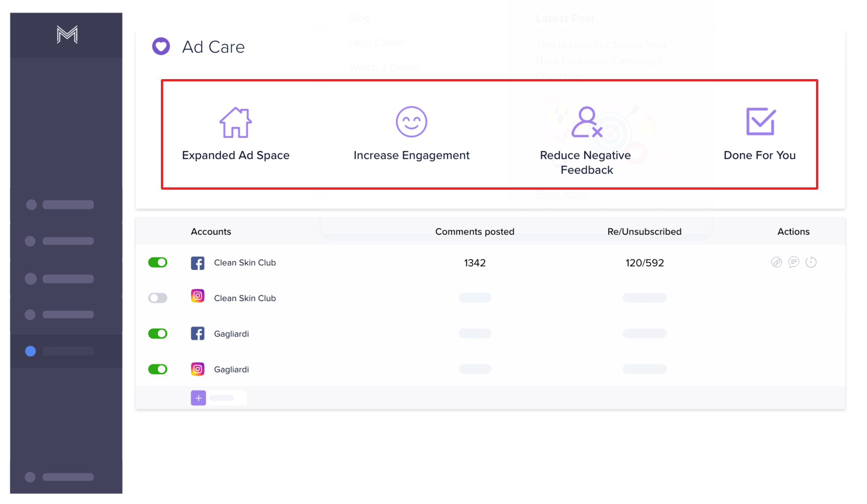This screenshot has width=867, height=504.
Task: Click the link action icon for Clean Skin Club
Action: pyautogui.click(x=776, y=263)
